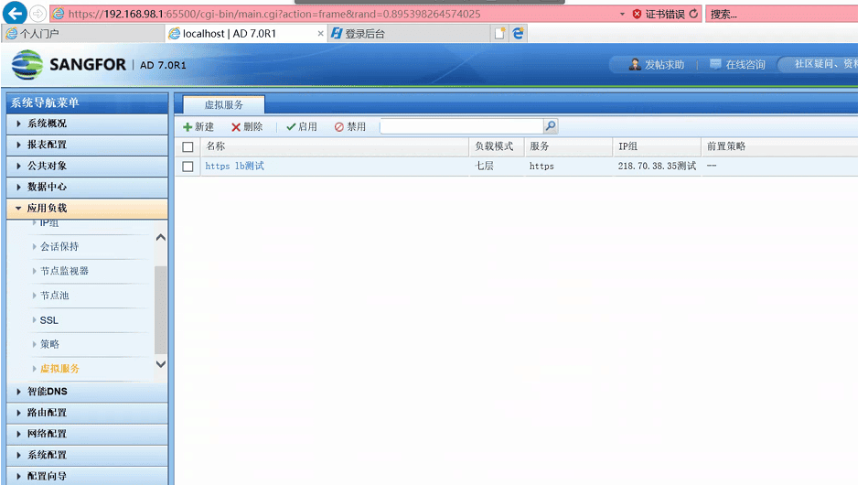This screenshot has width=868, height=485.
Task: Click the browser refresh icon
Action: (x=693, y=14)
